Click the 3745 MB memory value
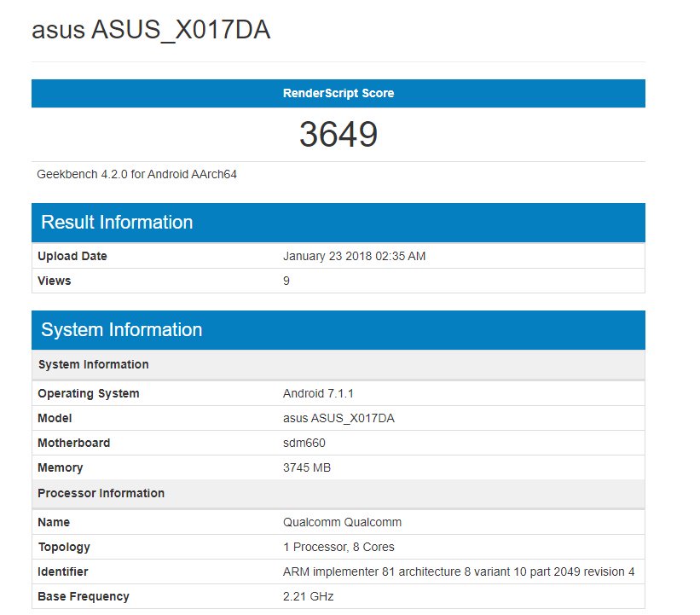This screenshot has width=700, height=615. 307,467
